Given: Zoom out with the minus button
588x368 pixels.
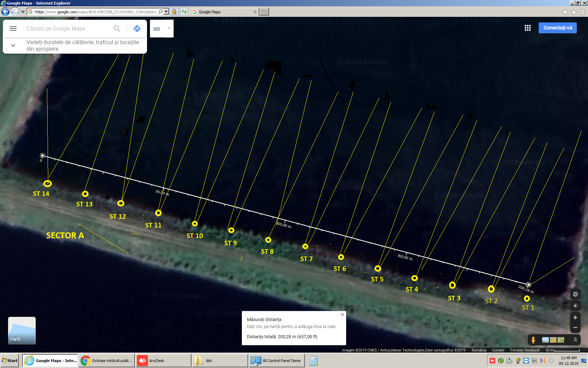Looking at the screenshot, I should coord(575,327).
